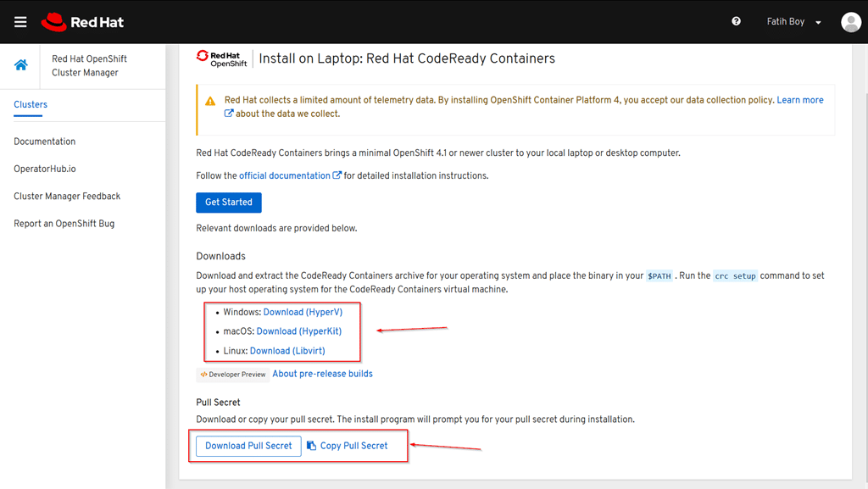This screenshot has width=868, height=489.
Task: Download Windows HyperV build
Action: click(x=303, y=312)
